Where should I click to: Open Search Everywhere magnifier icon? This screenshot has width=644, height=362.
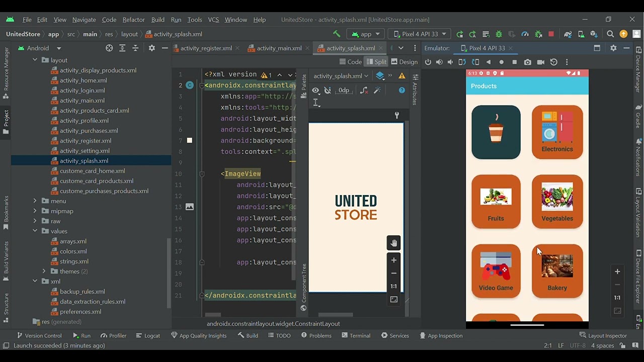click(x=610, y=34)
